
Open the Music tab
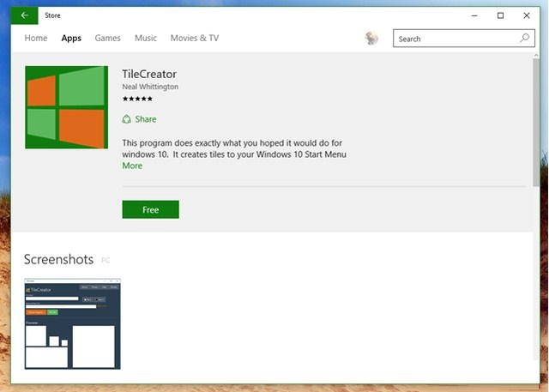click(x=146, y=38)
